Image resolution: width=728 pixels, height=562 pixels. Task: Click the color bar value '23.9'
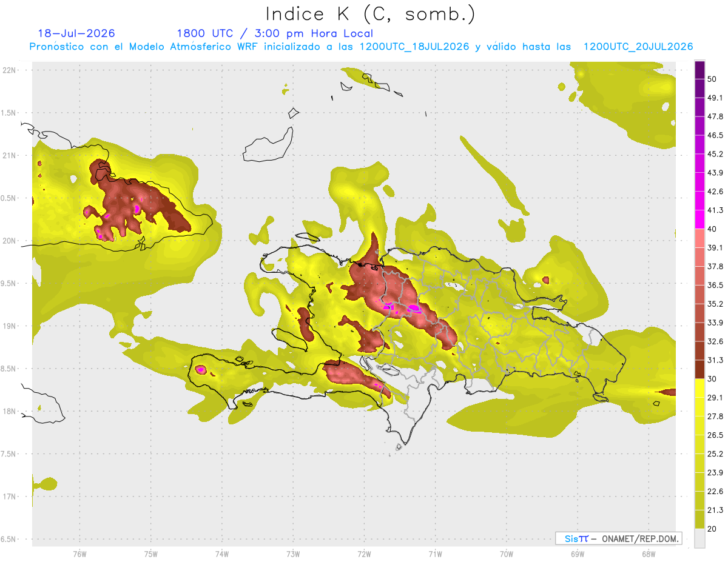click(x=715, y=472)
